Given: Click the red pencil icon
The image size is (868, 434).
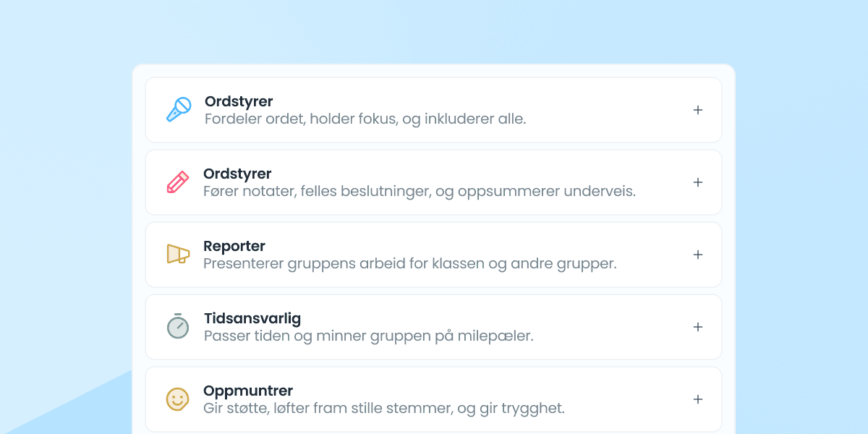Looking at the screenshot, I should tap(178, 182).
